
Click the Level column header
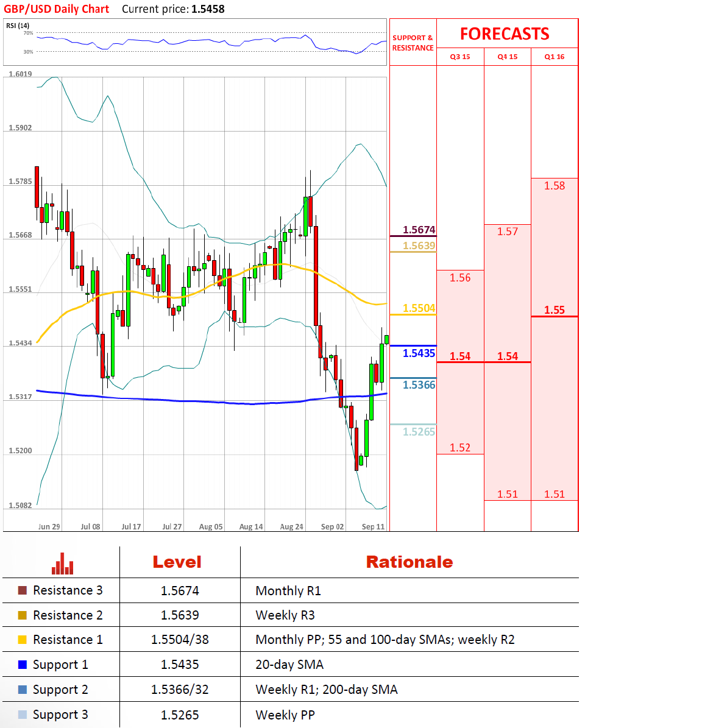[x=177, y=562]
